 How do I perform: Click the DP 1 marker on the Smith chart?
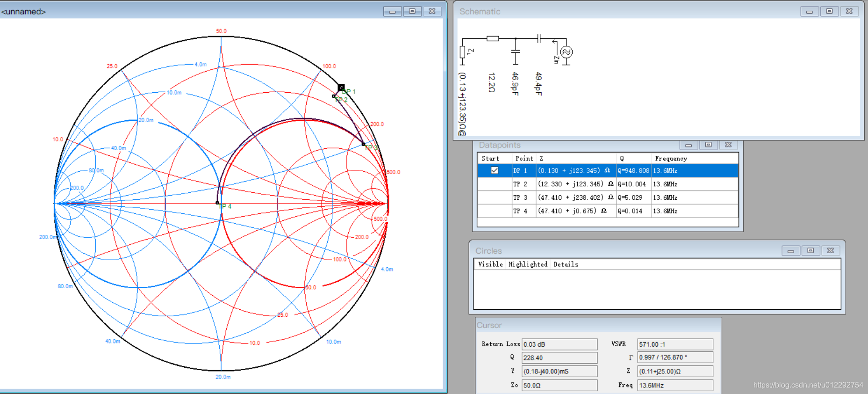[341, 88]
